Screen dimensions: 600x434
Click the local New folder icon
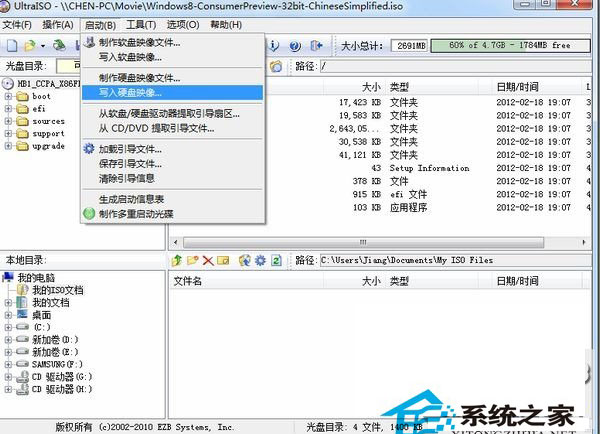192,261
